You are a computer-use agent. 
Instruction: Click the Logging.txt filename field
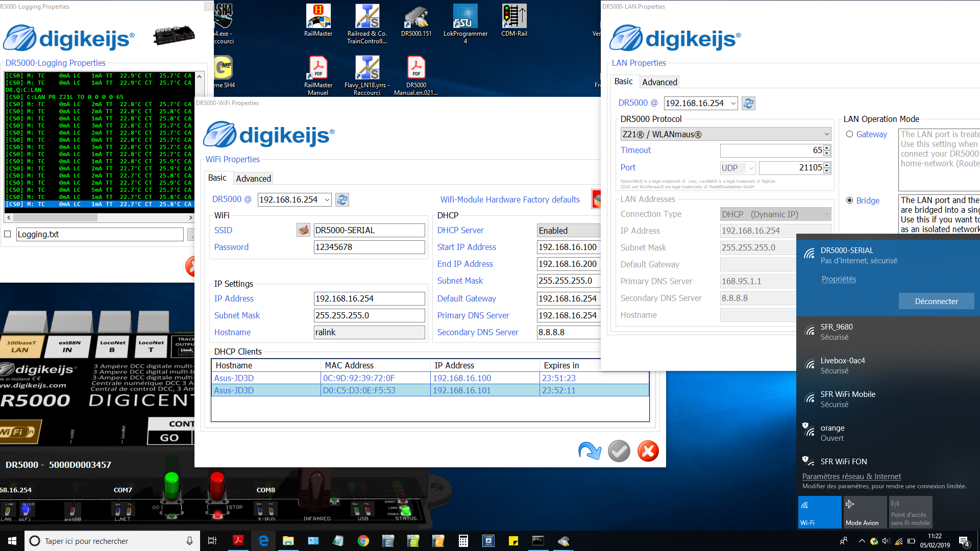100,234
